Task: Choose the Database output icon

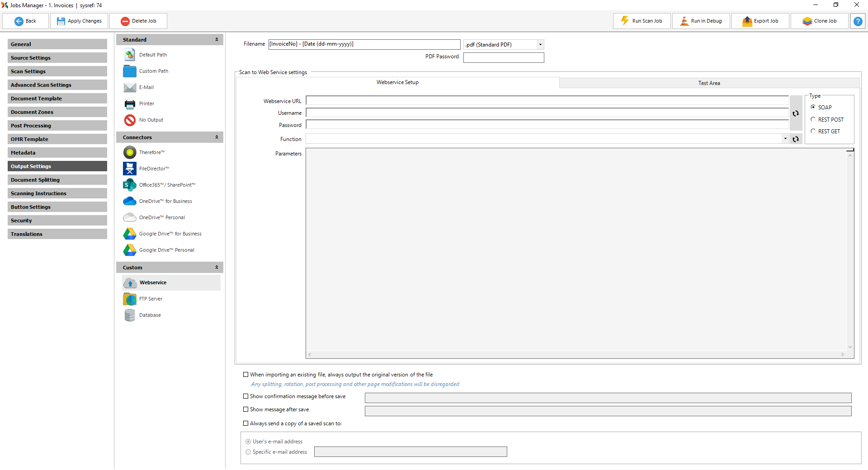Action: pyautogui.click(x=130, y=315)
